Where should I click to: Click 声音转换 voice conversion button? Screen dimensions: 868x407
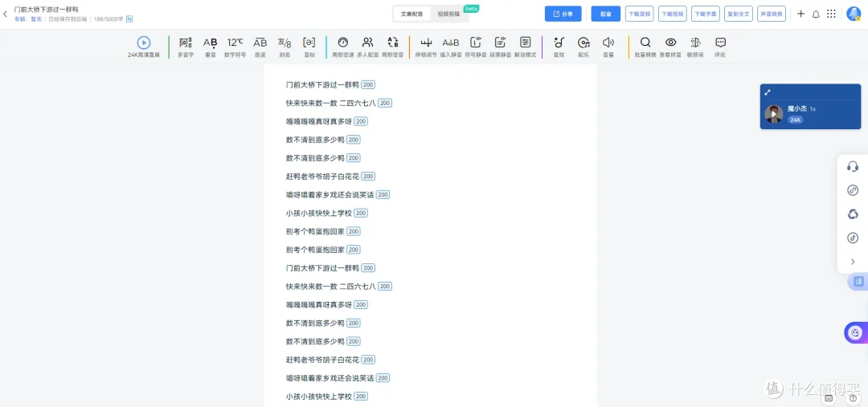pyautogui.click(x=772, y=14)
